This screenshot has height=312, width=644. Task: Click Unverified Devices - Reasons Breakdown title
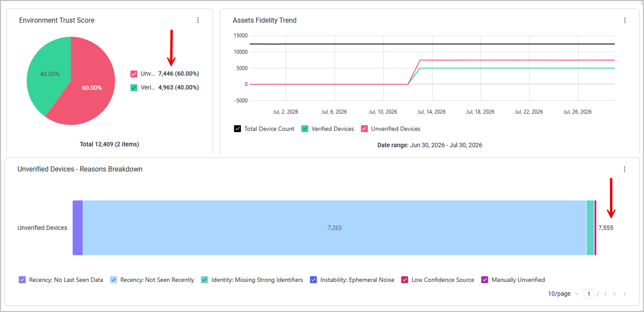coord(80,169)
